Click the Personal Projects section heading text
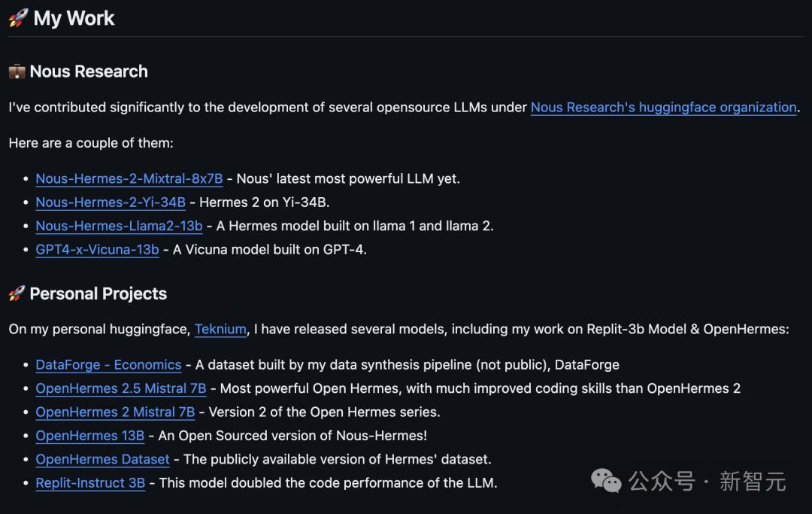Screen dimensions: 812x514 (98, 293)
